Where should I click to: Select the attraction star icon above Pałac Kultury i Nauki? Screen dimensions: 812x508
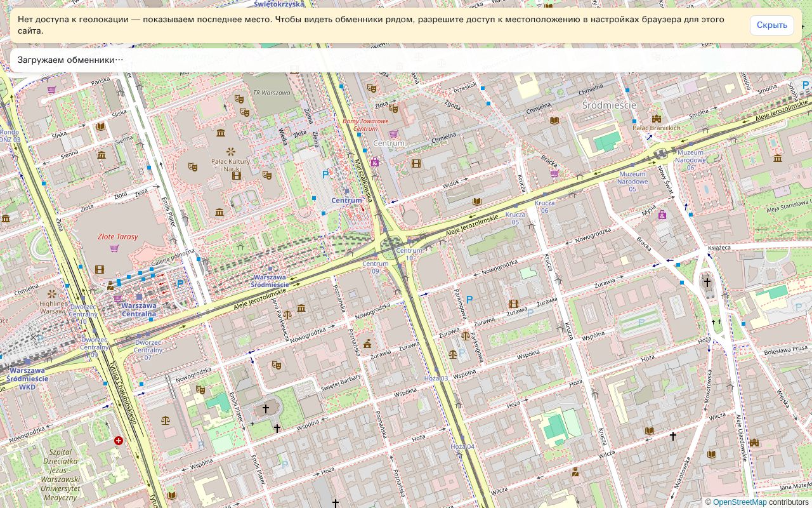230,151
